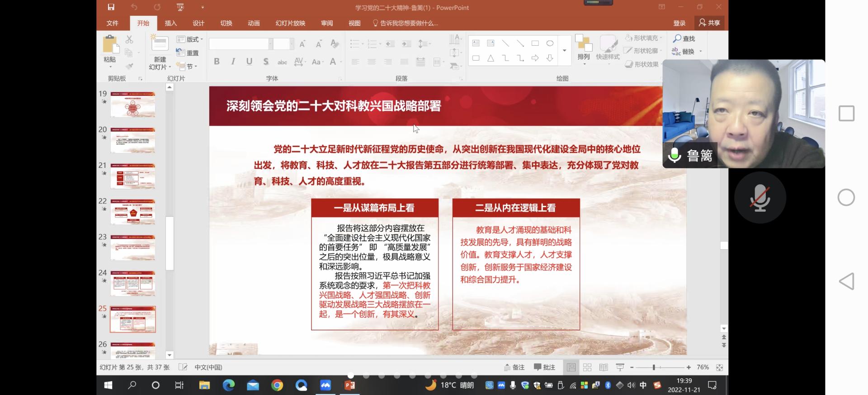Open the Insert (插入) ribbon tab
This screenshot has width=868, height=395.
[x=170, y=23]
